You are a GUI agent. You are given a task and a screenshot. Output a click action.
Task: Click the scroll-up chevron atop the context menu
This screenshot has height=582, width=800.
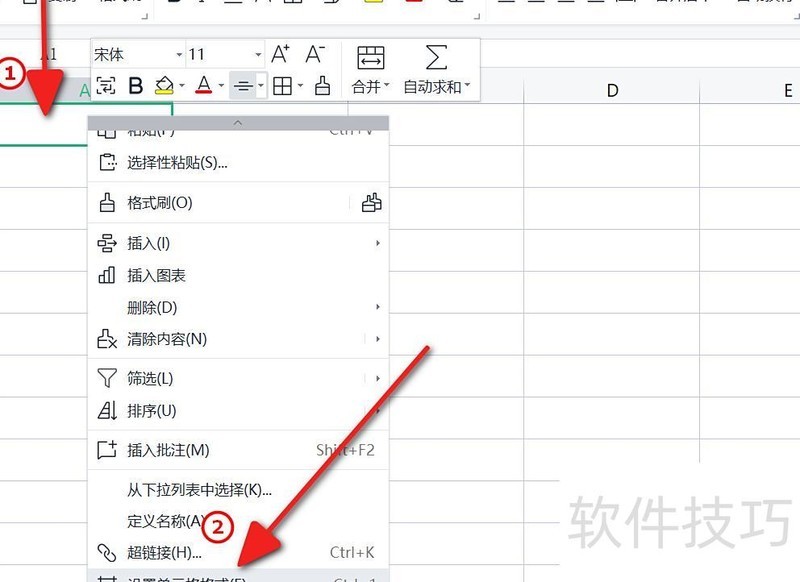238,123
